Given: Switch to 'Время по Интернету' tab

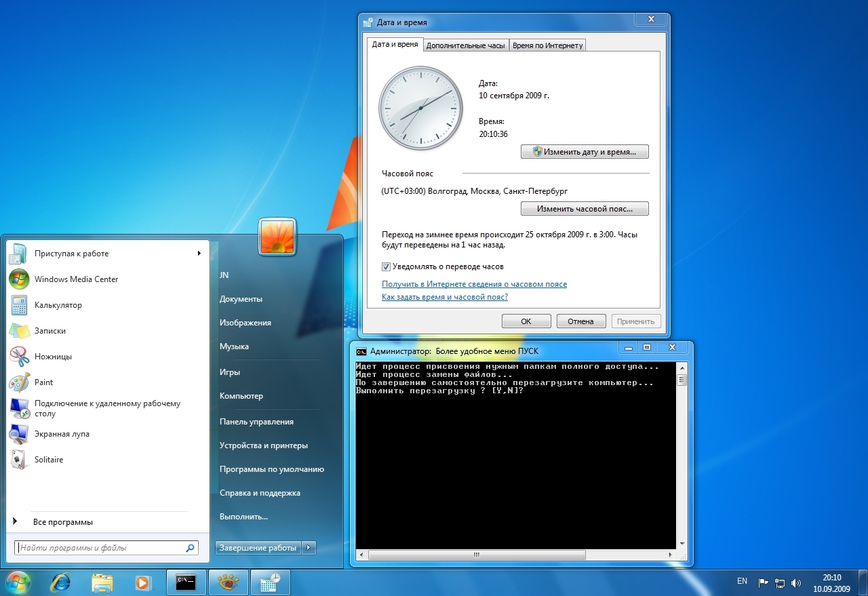Looking at the screenshot, I should click(x=547, y=45).
